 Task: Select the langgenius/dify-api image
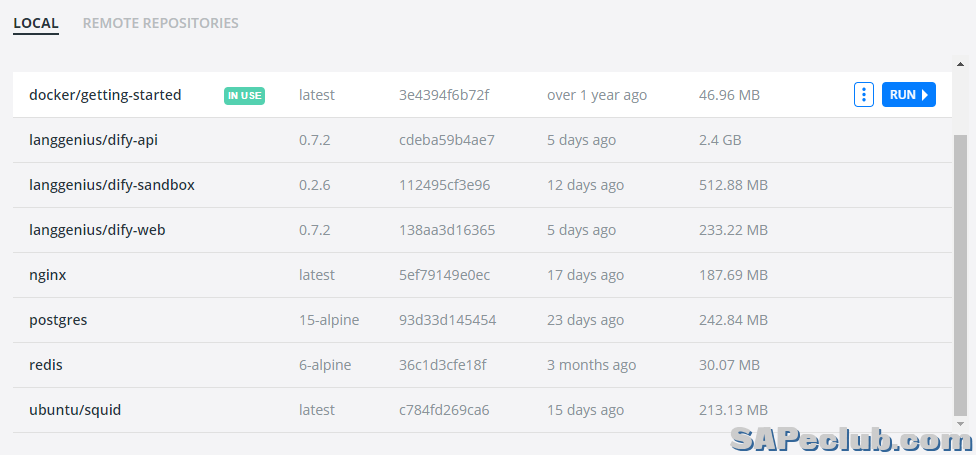tap(93, 140)
